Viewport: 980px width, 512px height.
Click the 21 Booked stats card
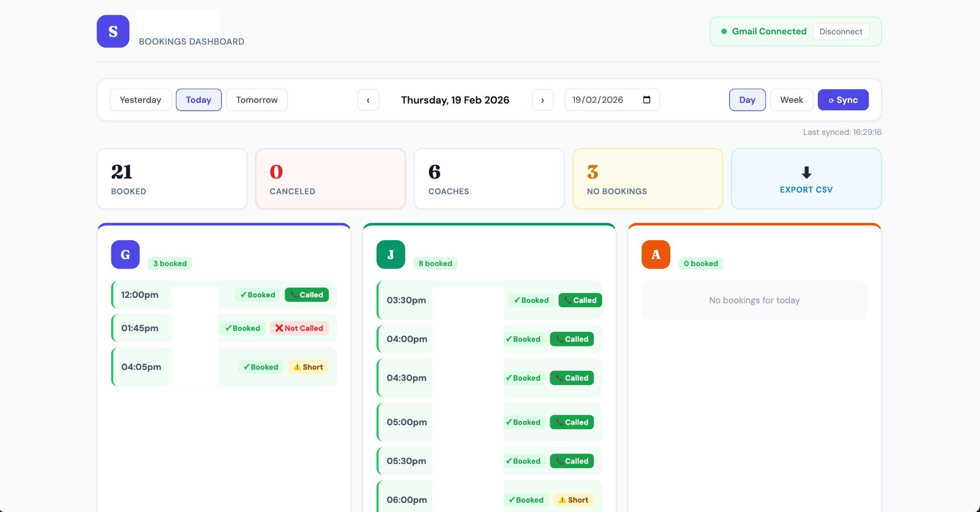pyautogui.click(x=171, y=178)
